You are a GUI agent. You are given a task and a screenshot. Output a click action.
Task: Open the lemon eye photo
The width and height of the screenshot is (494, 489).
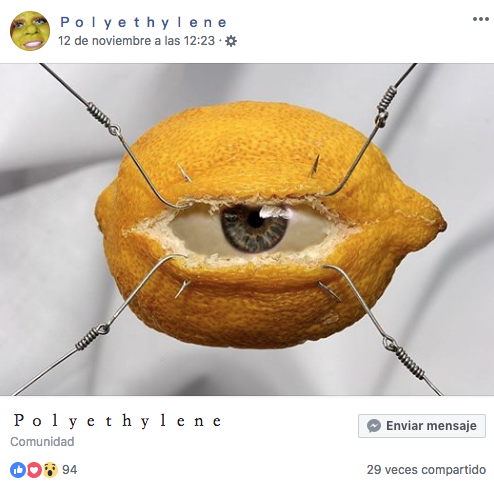tap(247, 229)
